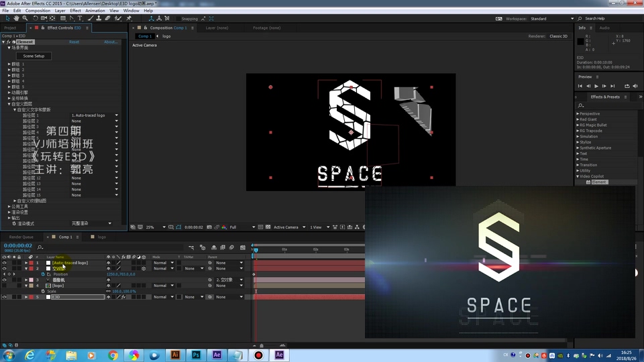Open Photoshop from the Windows taskbar

(196, 355)
